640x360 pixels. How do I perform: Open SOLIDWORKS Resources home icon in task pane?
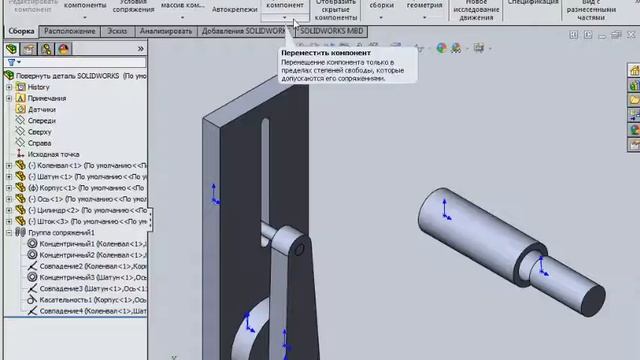pos(634,70)
